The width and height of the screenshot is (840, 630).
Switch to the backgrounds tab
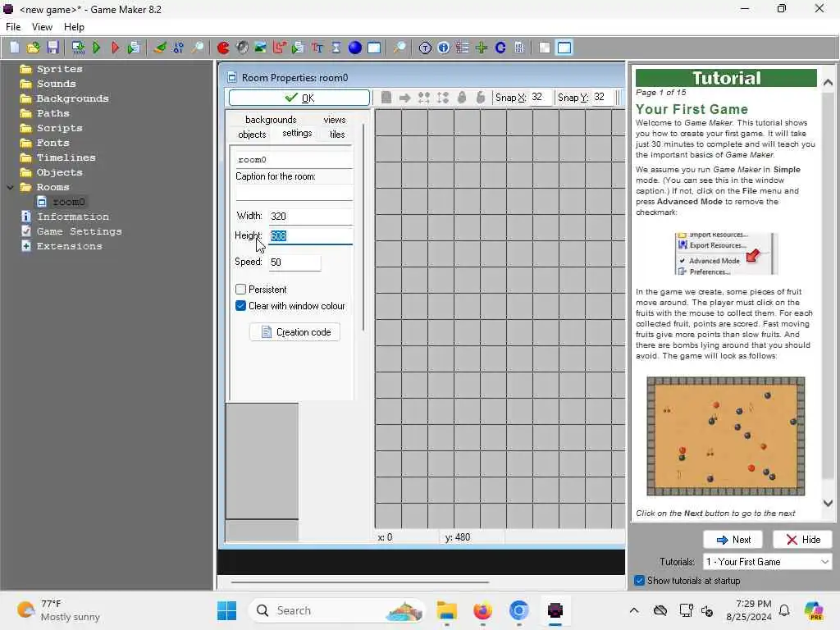271,120
